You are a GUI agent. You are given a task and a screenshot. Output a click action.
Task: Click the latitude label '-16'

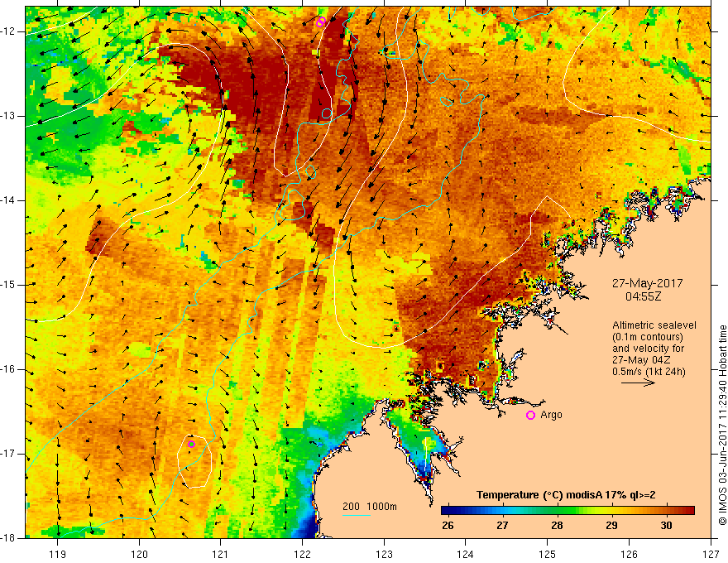(x=9, y=369)
